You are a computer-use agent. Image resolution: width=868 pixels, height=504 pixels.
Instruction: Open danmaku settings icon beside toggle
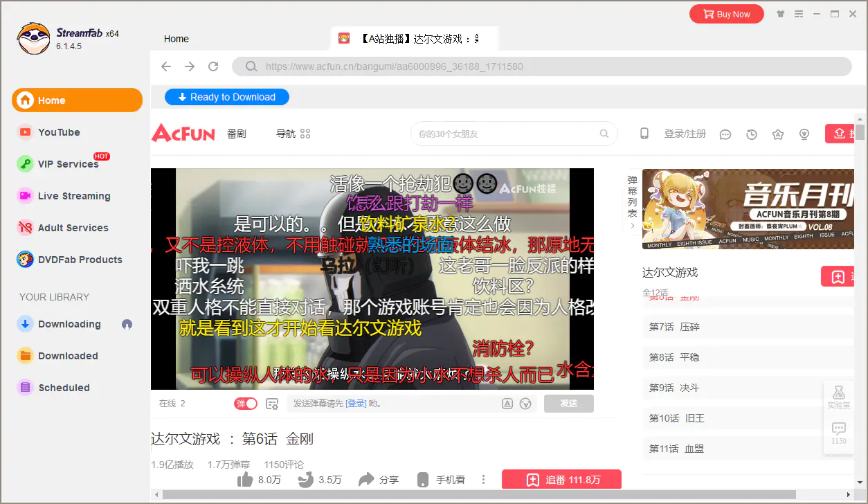pyautogui.click(x=272, y=404)
